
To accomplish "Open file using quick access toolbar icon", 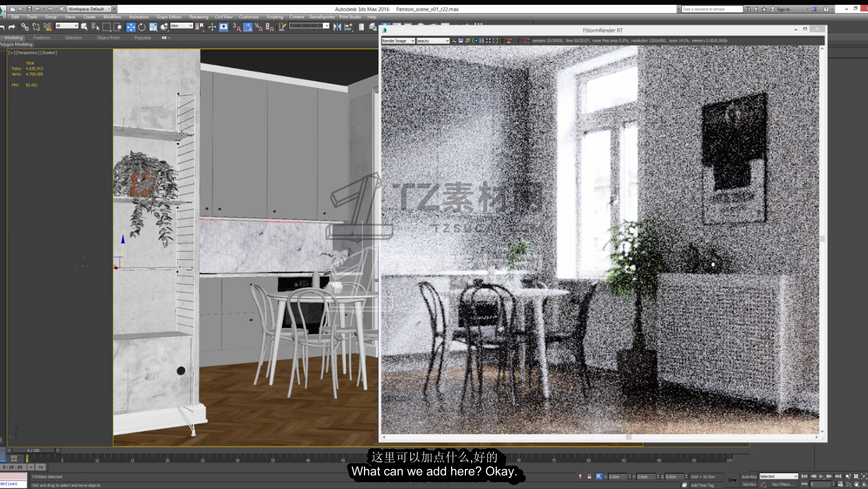I will [21, 9].
